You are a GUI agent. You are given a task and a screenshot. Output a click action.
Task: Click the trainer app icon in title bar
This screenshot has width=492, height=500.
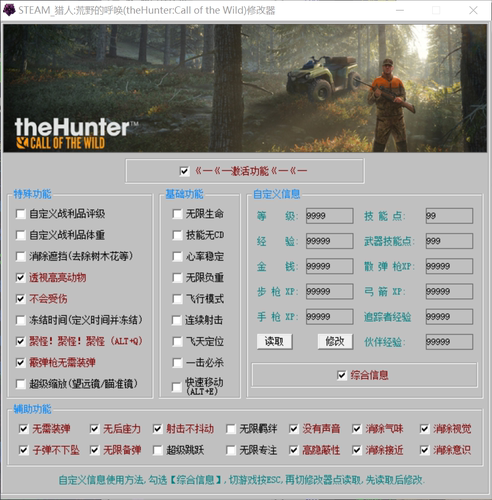pyautogui.click(x=9, y=10)
